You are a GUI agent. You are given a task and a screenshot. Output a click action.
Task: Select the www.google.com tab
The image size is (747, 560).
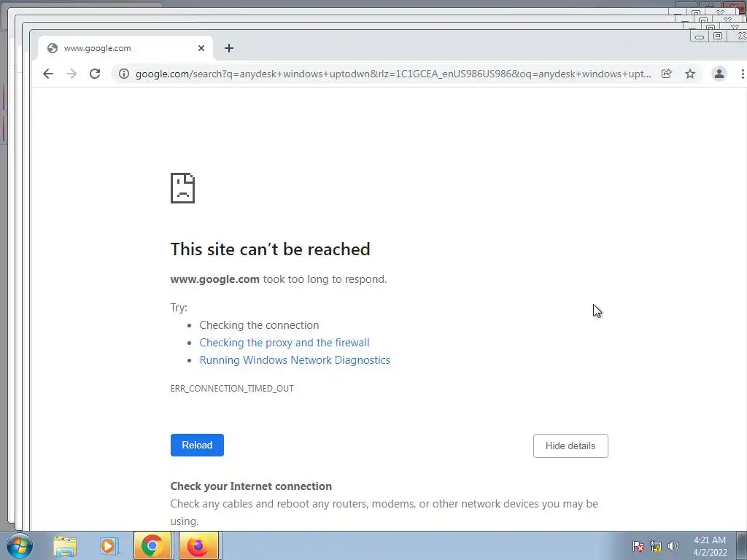coord(125,48)
